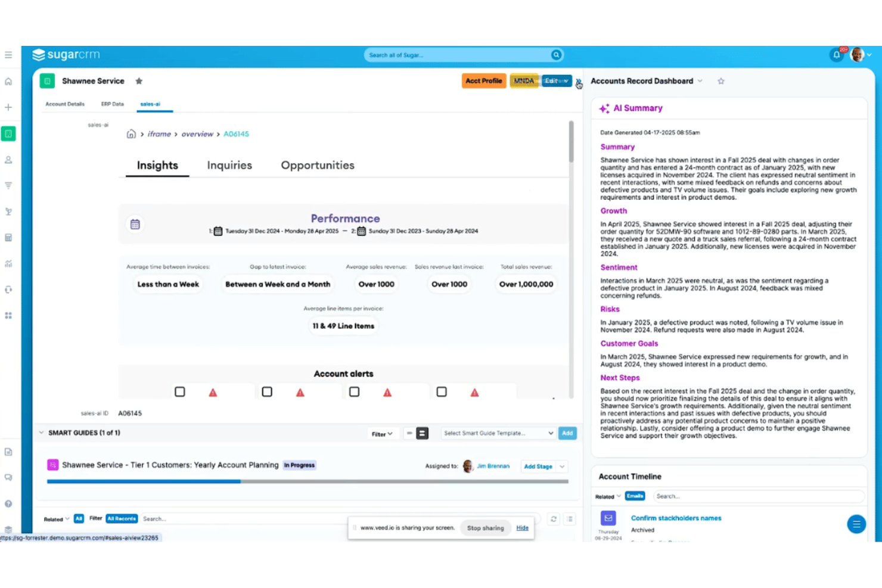Click the blue round menu floating button
The height and width of the screenshot is (588, 882).
coord(856,524)
